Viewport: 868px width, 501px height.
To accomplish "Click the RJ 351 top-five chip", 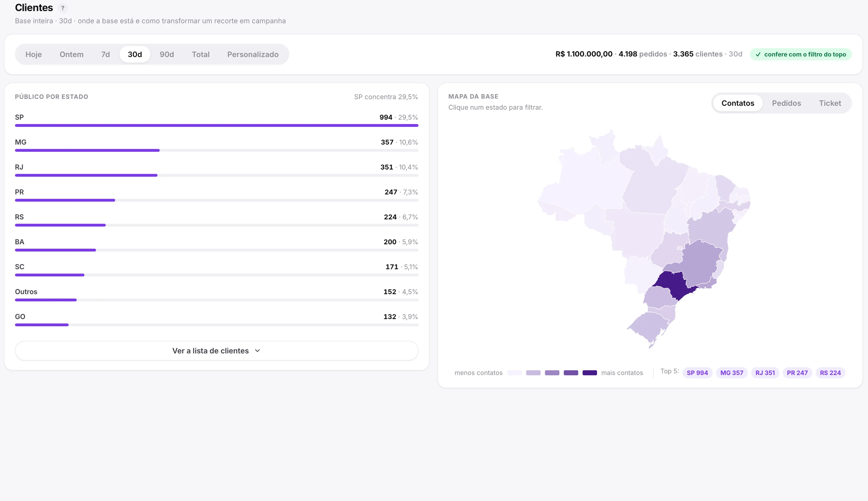I will pos(765,373).
